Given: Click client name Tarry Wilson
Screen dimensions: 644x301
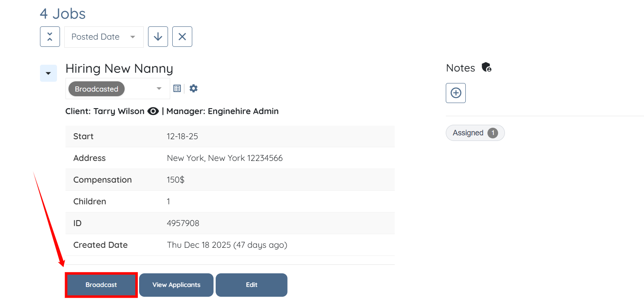Looking at the screenshot, I should 119,112.
